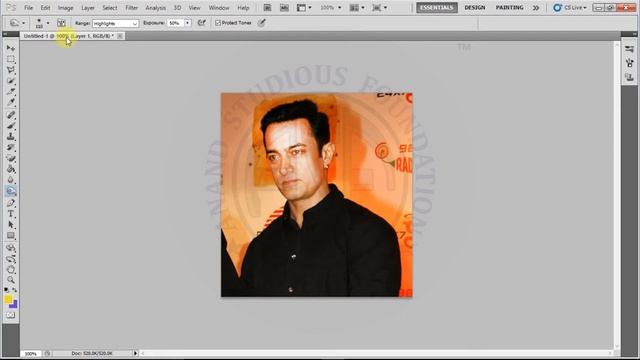Open the Analysis menu
640x360 pixels.
156,8
